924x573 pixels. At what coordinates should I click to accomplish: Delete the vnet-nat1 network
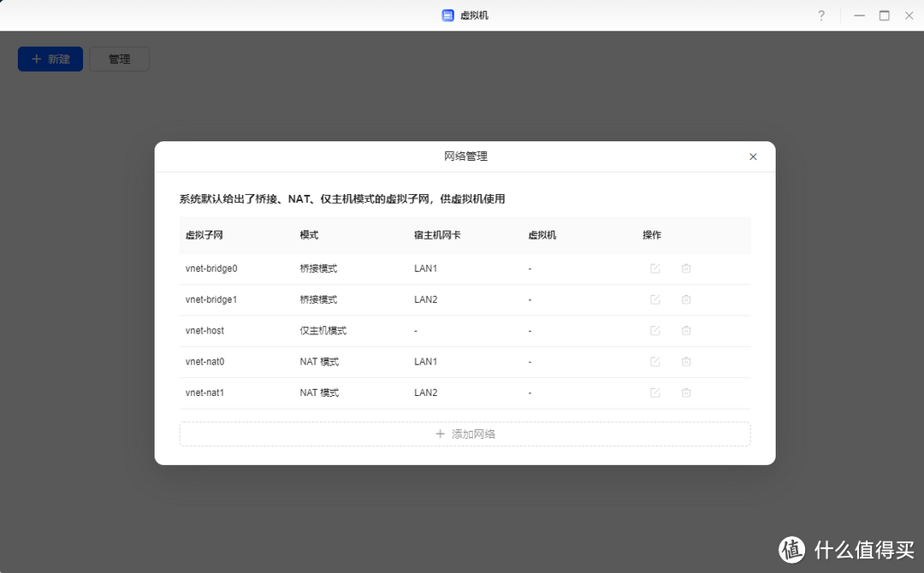pyautogui.click(x=685, y=393)
